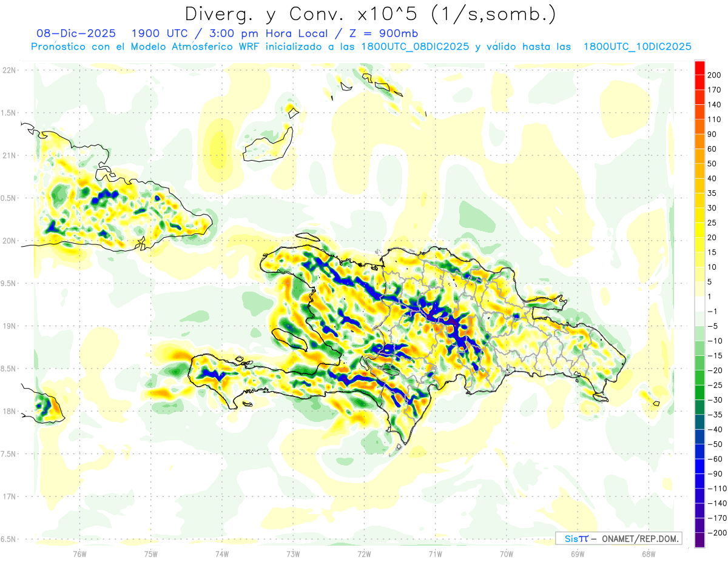Click the '1.5N' latitude label
The width and height of the screenshot is (728, 562).
pyautogui.click(x=9, y=113)
